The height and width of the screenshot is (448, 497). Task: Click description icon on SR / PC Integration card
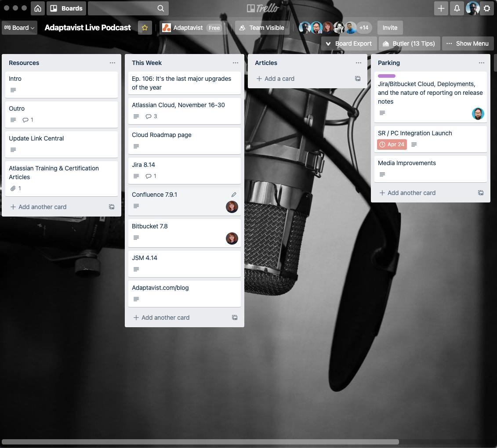(414, 145)
